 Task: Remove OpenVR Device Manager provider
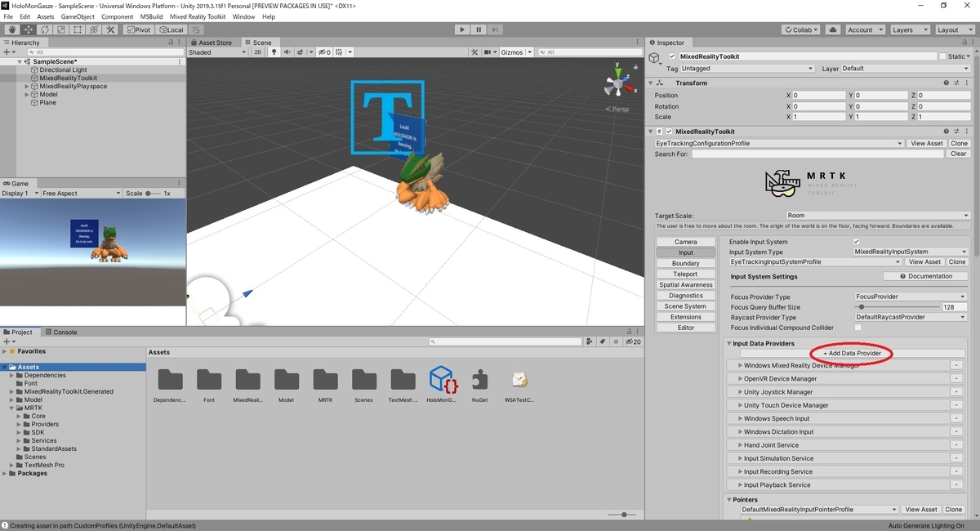[956, 379]
